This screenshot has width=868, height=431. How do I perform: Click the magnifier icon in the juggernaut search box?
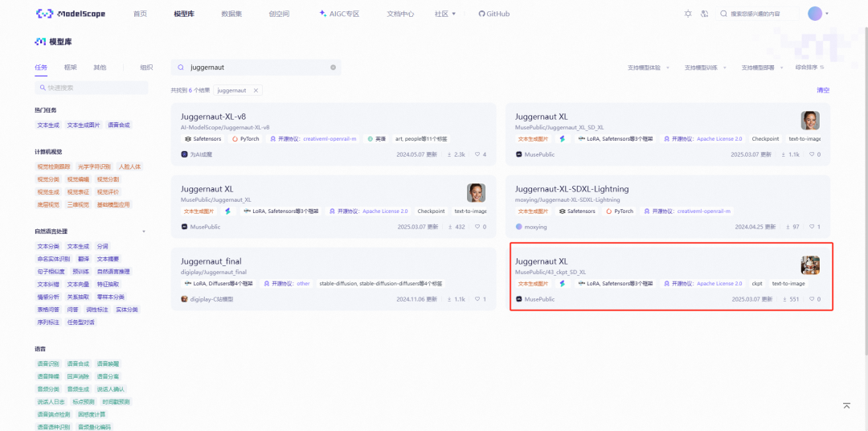[x=181, y=68]
